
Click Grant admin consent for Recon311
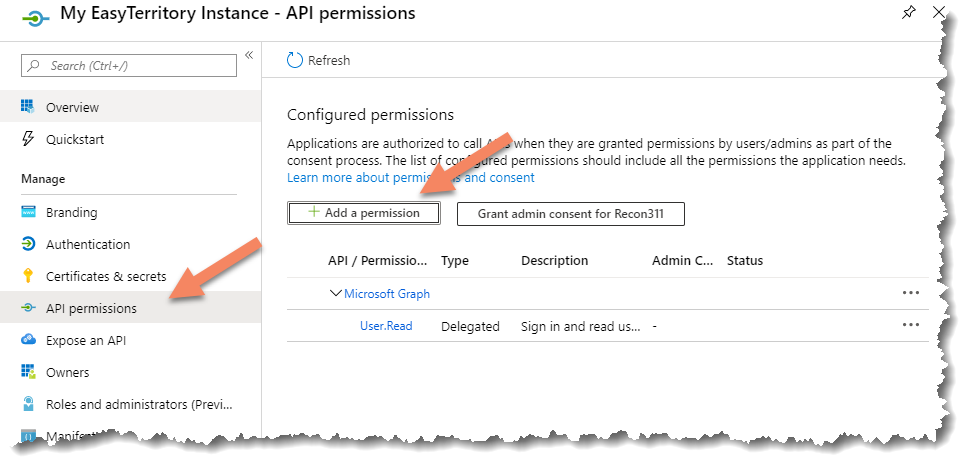click(570, 214)
